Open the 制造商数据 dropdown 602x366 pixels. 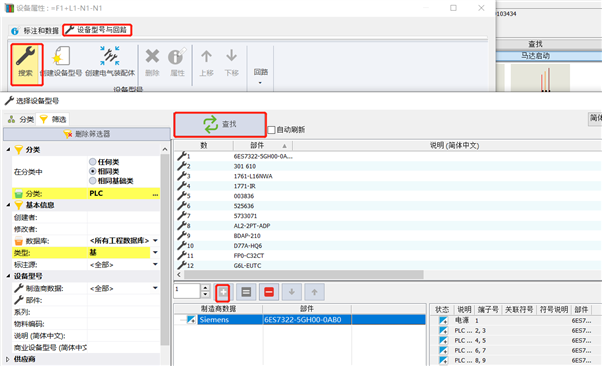(x=155, y=288)
